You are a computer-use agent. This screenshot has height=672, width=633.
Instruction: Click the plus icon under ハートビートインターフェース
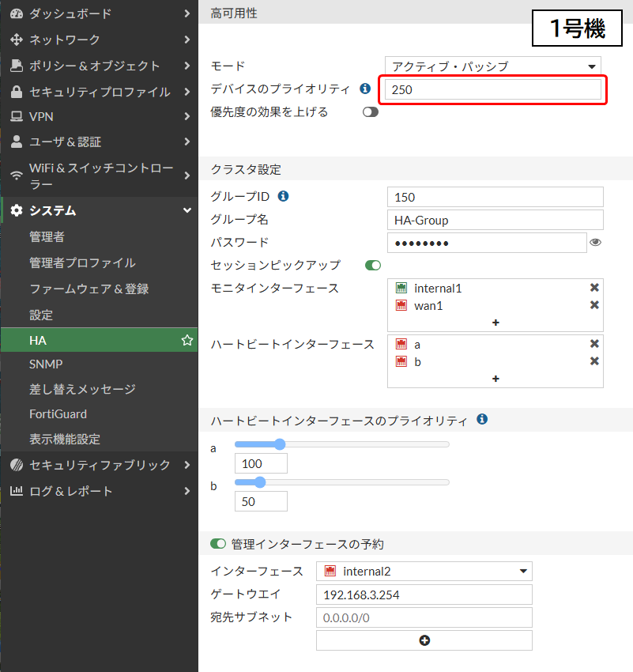pos(495,379)
